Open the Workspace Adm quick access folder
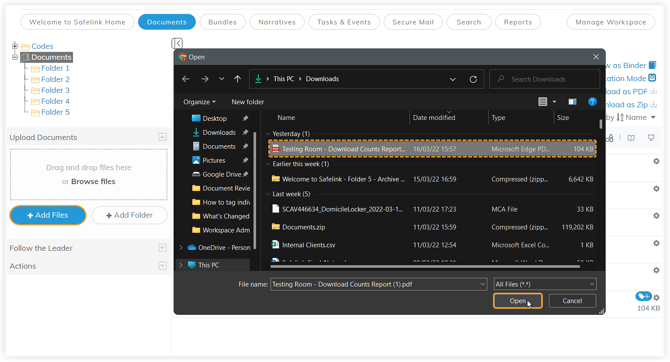The height and width of the screenshot is (362, 670). click(x=221, y=230)
